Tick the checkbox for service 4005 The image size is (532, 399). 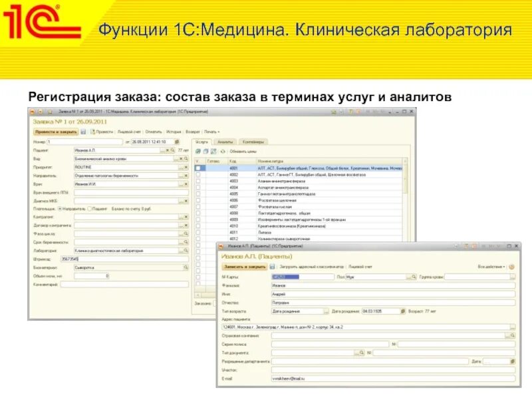[198, 194]
